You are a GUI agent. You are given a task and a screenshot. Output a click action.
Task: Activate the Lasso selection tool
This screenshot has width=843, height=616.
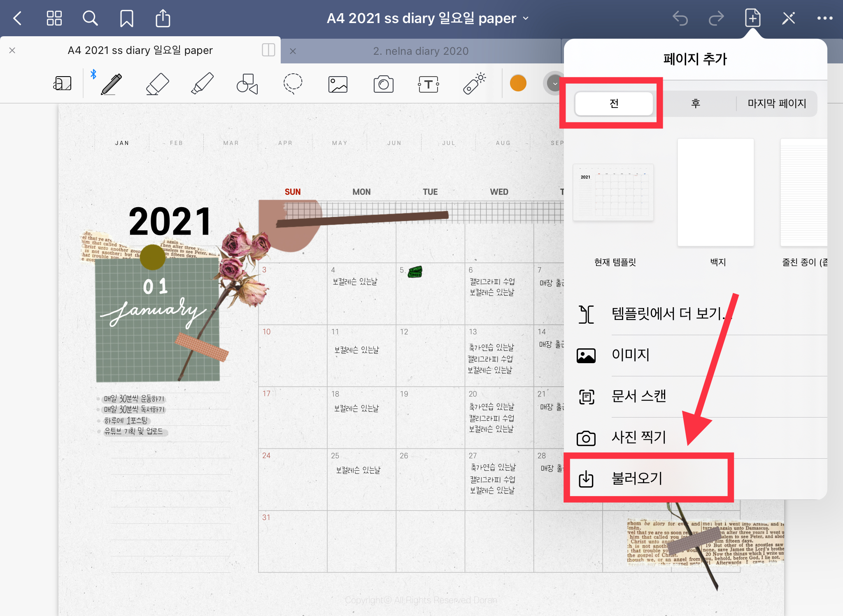tap(293, 84)
